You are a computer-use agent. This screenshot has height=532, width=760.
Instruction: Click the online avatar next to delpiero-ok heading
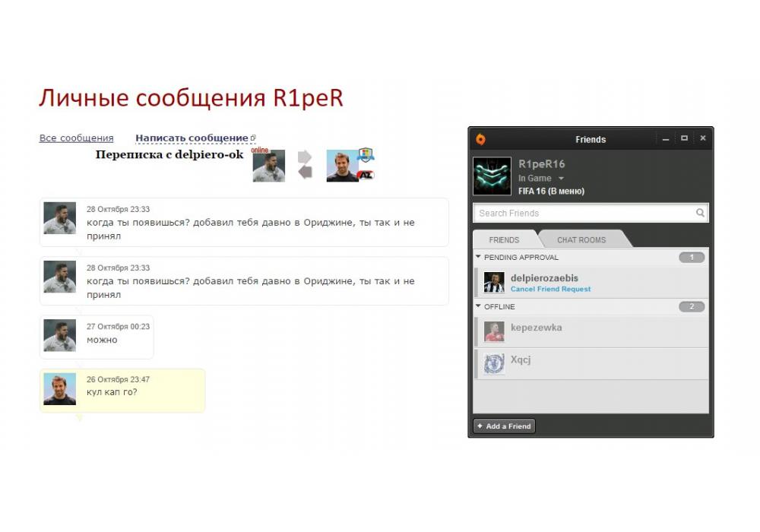tap(269, 166)
